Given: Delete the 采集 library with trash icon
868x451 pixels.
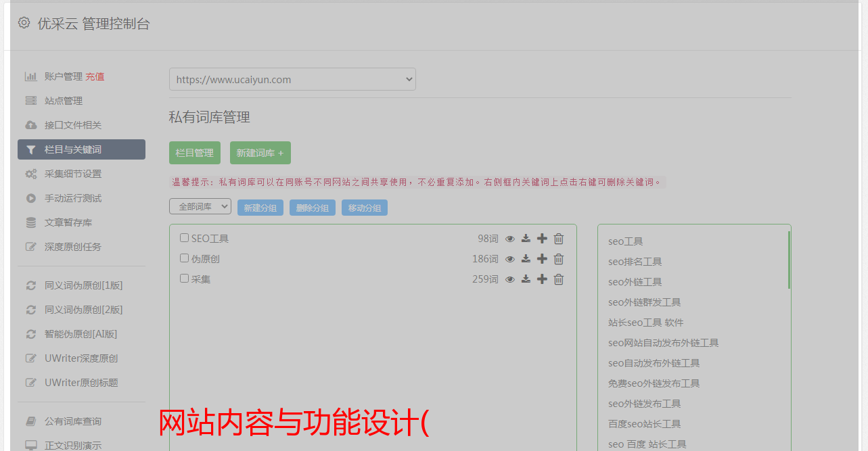Looking at the screenshot, I should tap(559, 279).
